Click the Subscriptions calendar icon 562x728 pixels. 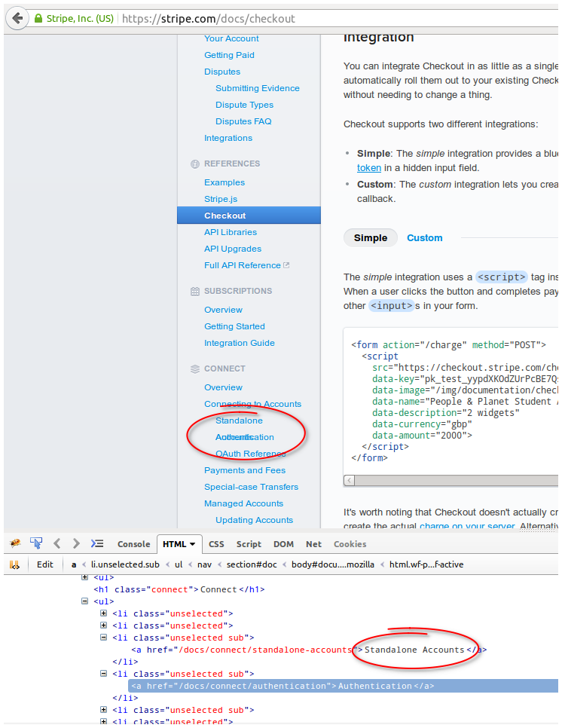[x=195, y=292]
